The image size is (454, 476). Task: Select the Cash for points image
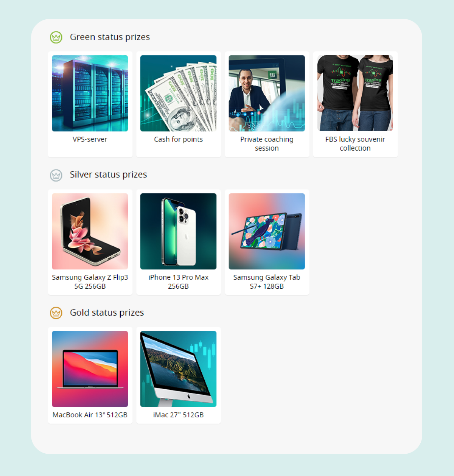(x=179, y=93)
